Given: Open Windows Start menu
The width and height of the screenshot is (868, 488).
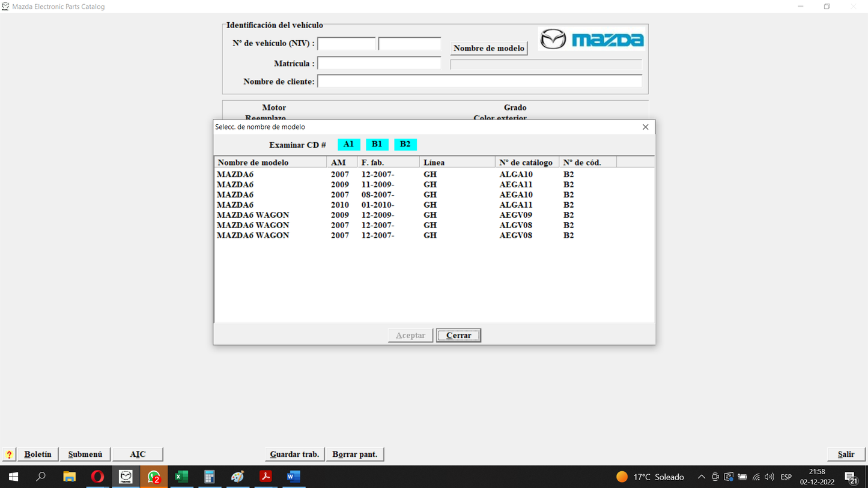Looking at the screenshot, I should 13,477.
